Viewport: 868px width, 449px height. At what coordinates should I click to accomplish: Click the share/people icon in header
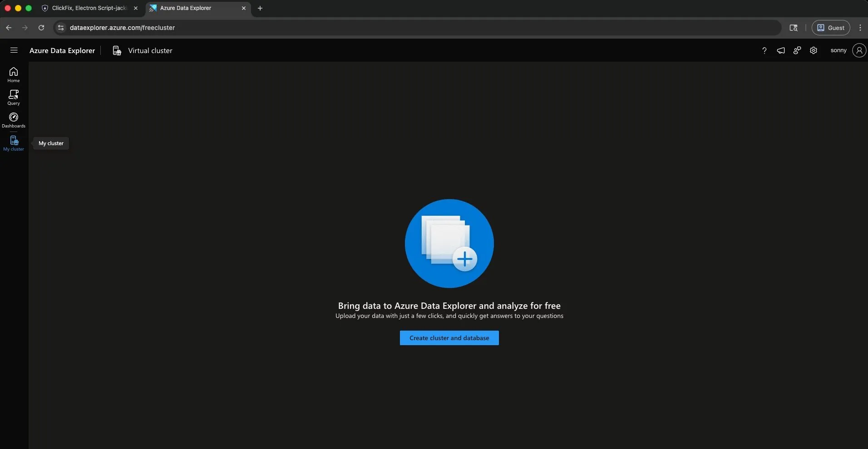pos(797,50)
